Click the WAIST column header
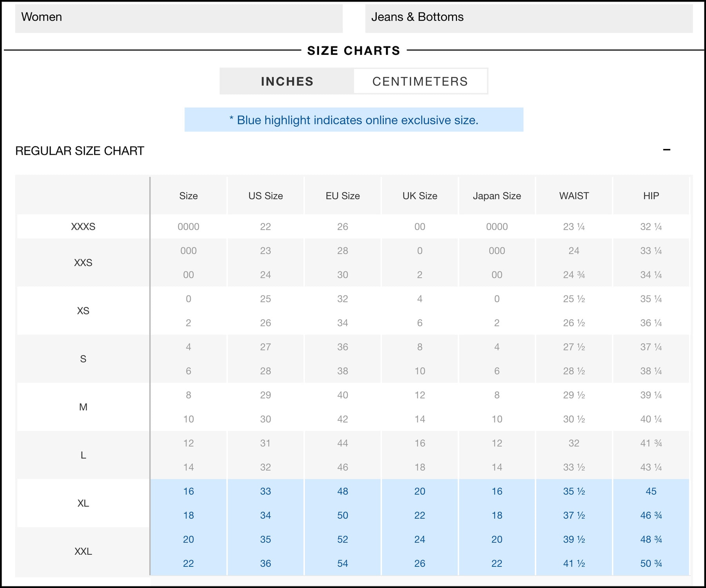The image size is (706, 588). coord(574,196)
